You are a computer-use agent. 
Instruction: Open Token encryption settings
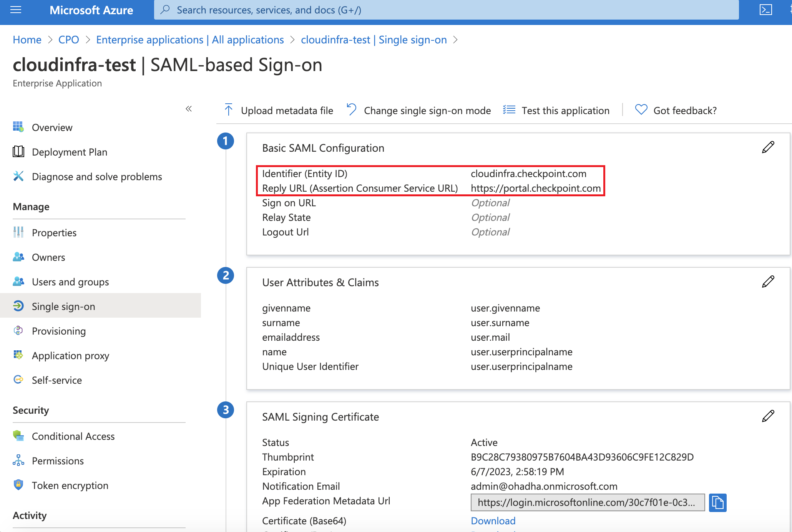pos(70,485)
